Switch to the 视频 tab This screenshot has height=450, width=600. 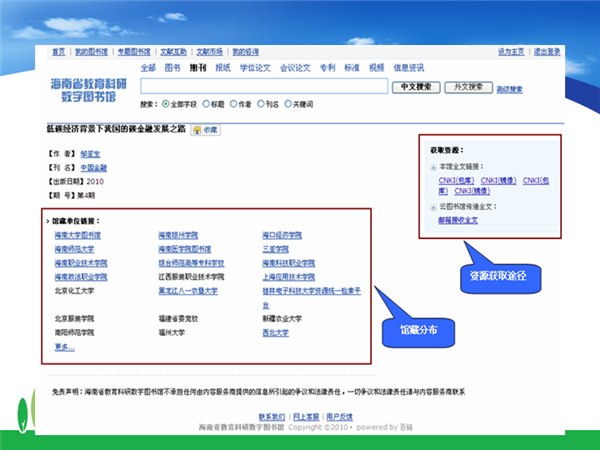[x=377, y=68]
